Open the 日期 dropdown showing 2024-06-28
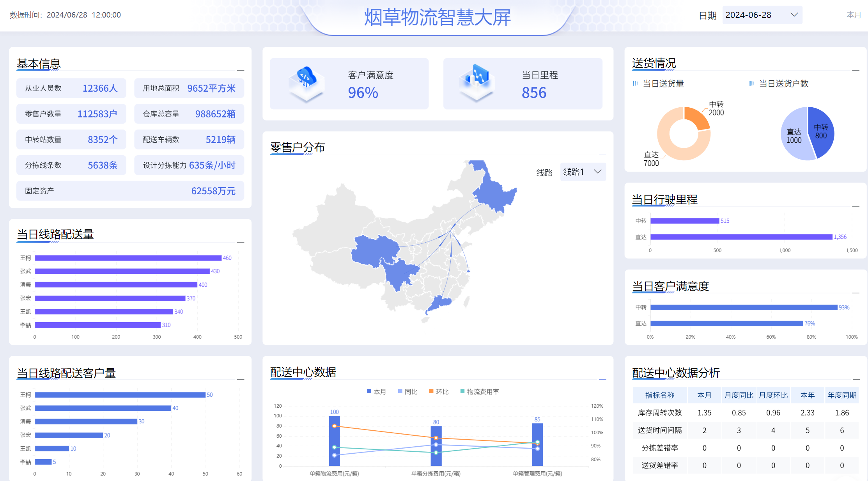This screenshot has height=481, width=868. pyautogui.click(x=762, y=15)
